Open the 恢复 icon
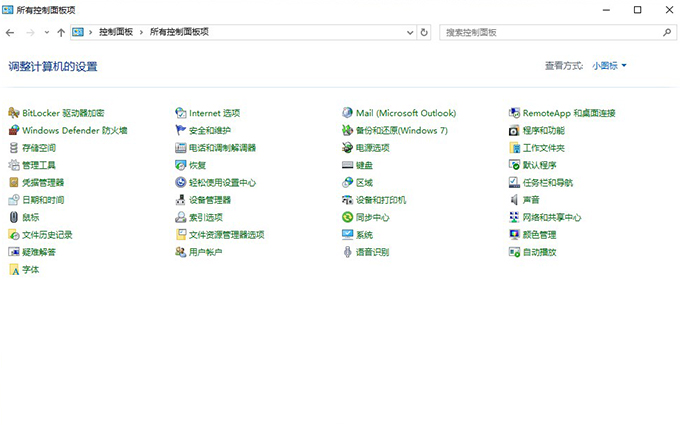 180,165
